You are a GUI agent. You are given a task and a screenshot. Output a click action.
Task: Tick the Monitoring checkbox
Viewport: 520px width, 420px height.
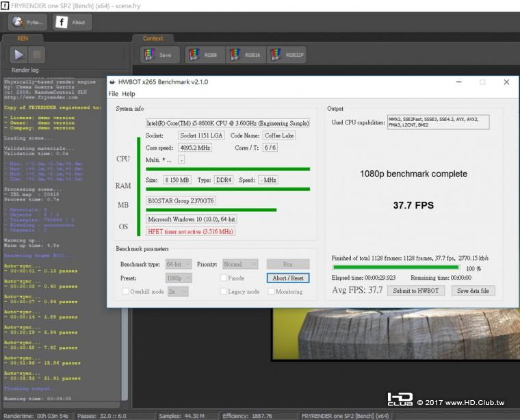pos(272,291)
